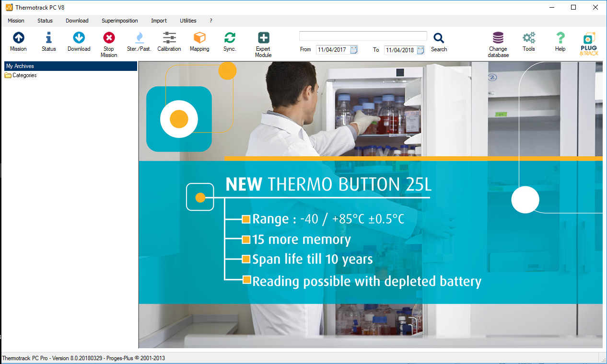Click the Thermotrack PC V8 title icon
The image size is (607, 364).
point(9,7)
